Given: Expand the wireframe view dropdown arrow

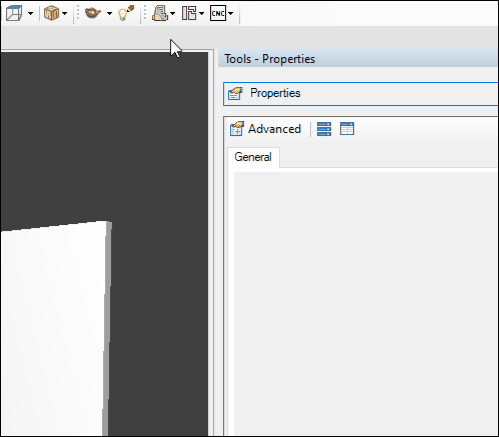Looking at the screenshot, I should (x=31, y=14).
